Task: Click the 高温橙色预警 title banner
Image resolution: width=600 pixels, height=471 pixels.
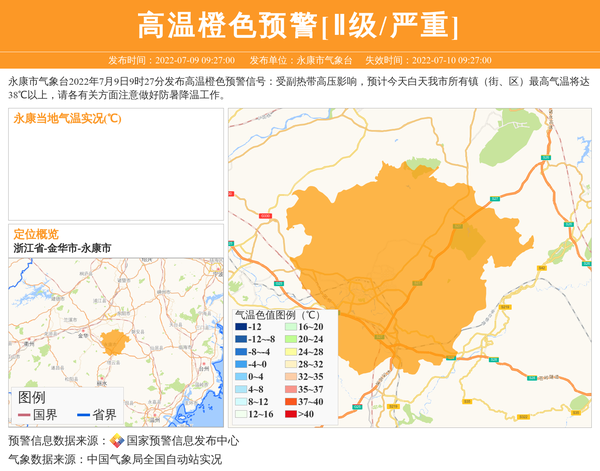Action: point(299,26)
